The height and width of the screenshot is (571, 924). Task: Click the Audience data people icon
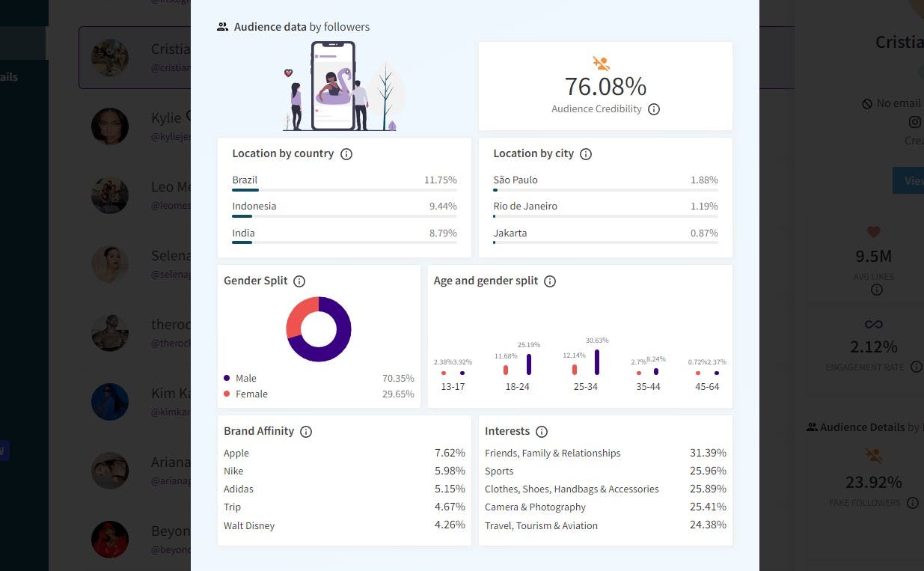click(x=222, y=27)
